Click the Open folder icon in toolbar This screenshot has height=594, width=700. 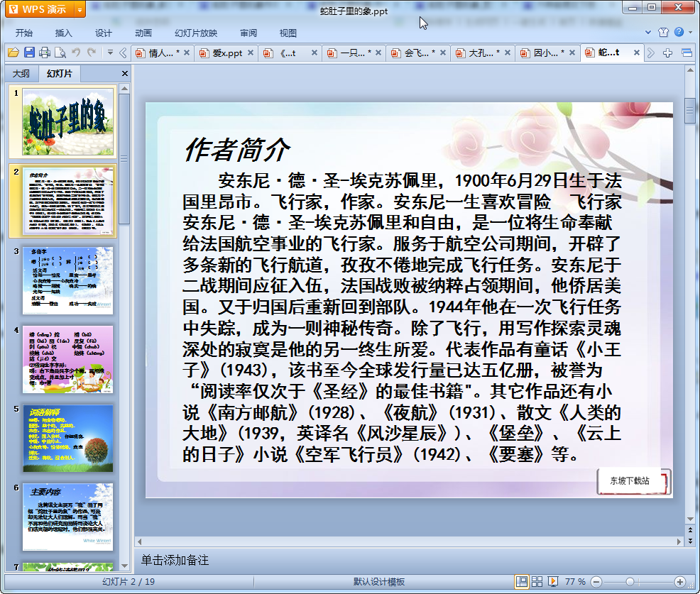[x=13, y=53]
